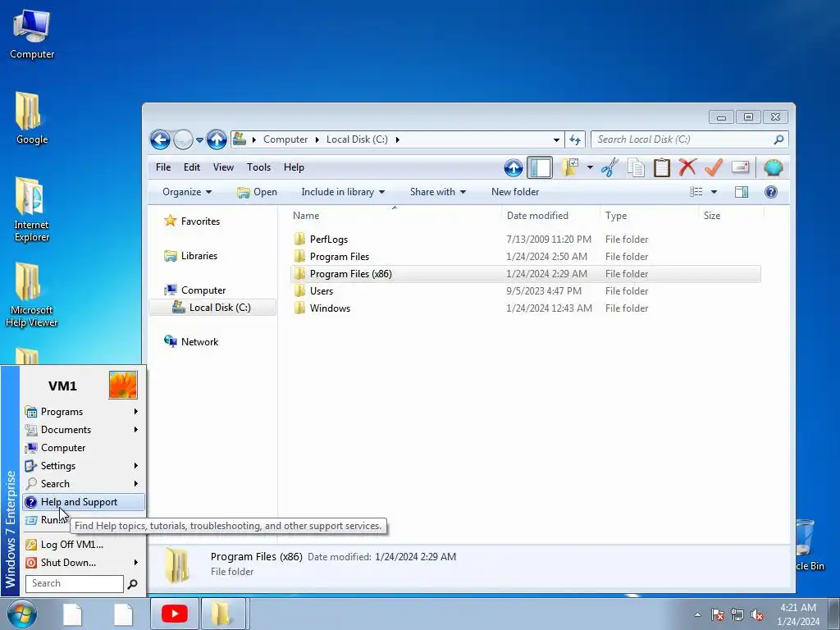The width and height of the screenshot is (840, 630).
Task: Click the muted volume tray icon
Action: (757, 615)
